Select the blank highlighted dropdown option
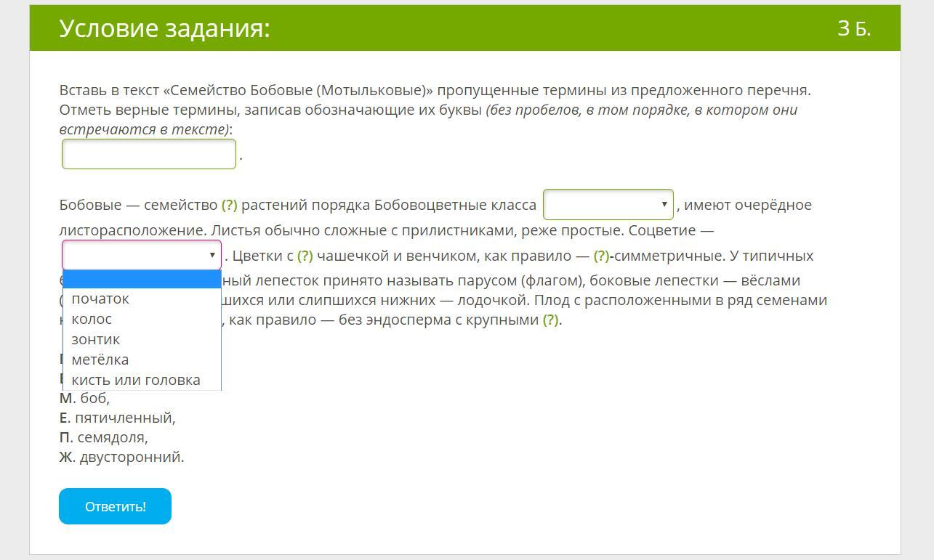Image resolution: width=934 pixels, height=560 pixels. tap(142, 280)
